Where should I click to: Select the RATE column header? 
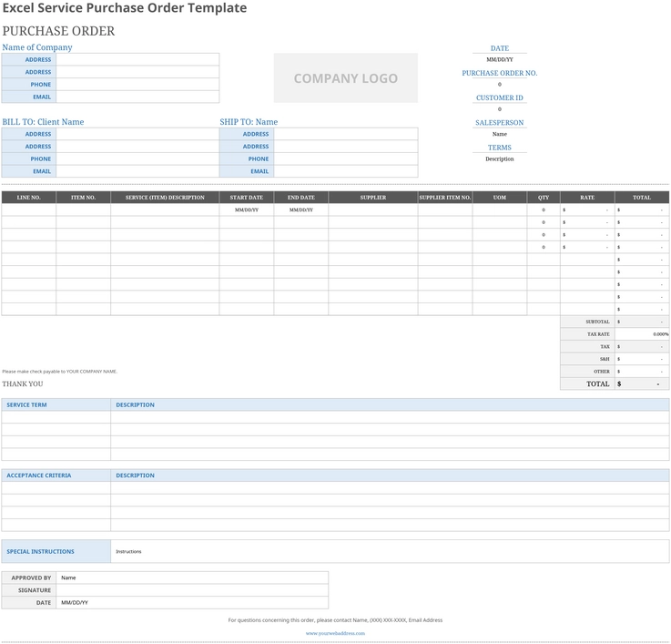[587, 198]
